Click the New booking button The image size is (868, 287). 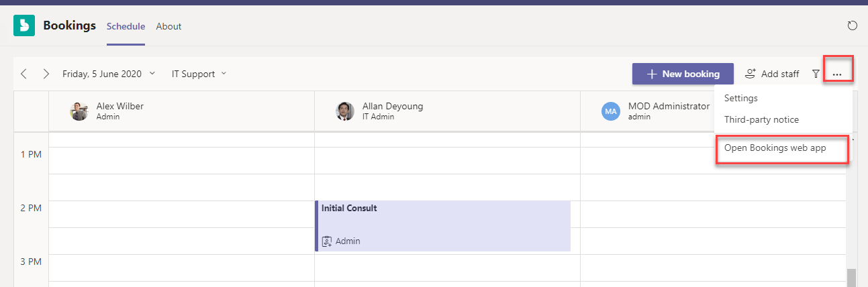click(683, 74)
